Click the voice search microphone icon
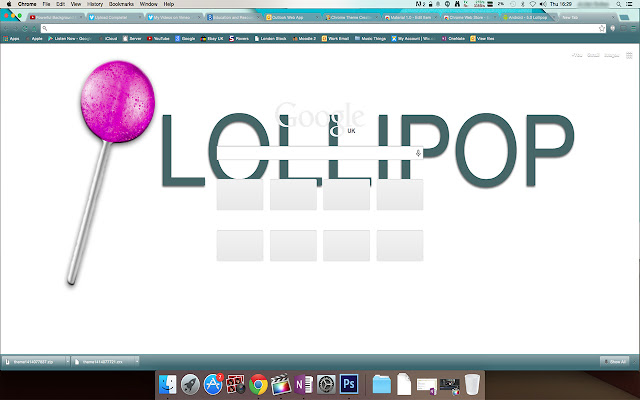The height and width of the screenshot is (400, 640). (x=418, y=153)
